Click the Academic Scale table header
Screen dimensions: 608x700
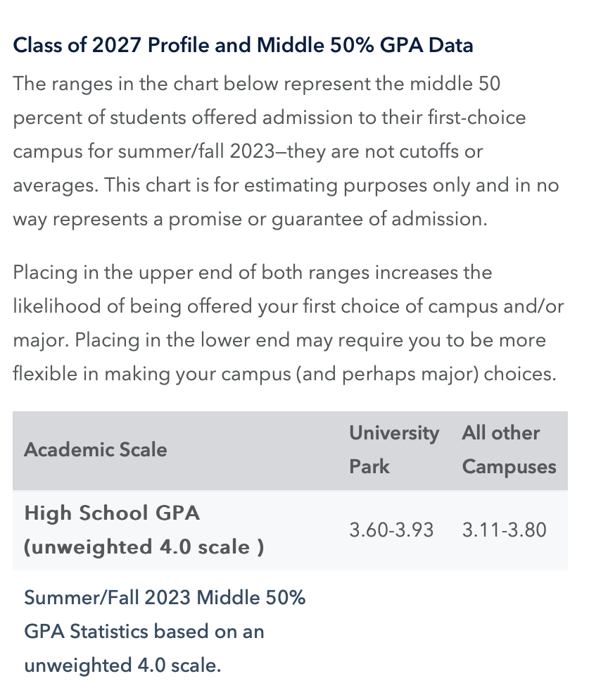click(96, 449)
